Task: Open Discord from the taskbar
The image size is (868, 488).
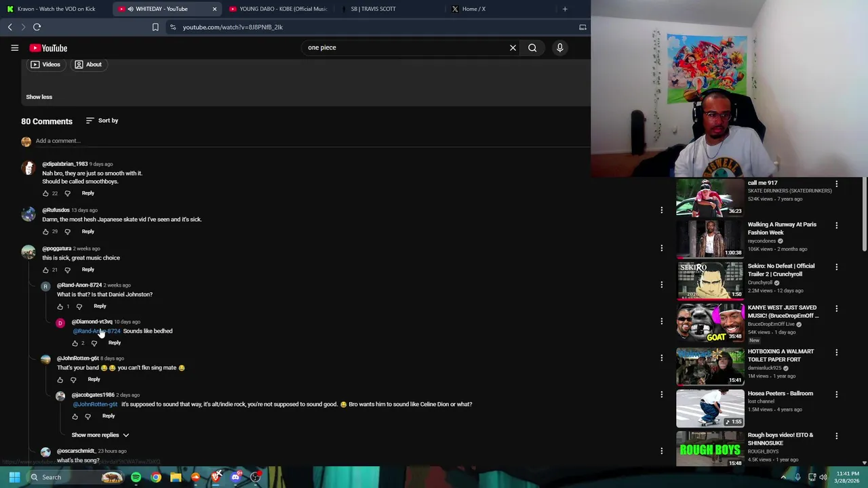Action: [x=235, y=477]
